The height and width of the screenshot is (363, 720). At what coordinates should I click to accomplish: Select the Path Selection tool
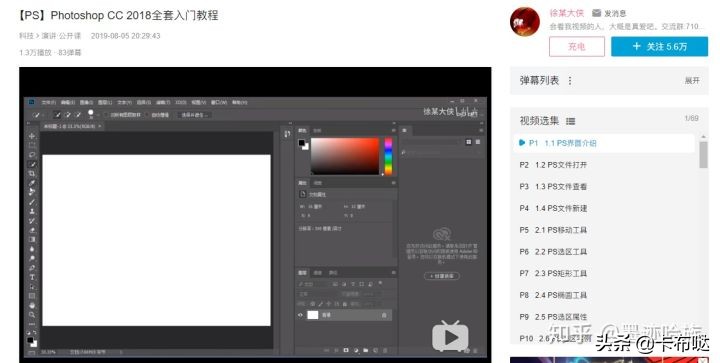(x=32, y=287)
